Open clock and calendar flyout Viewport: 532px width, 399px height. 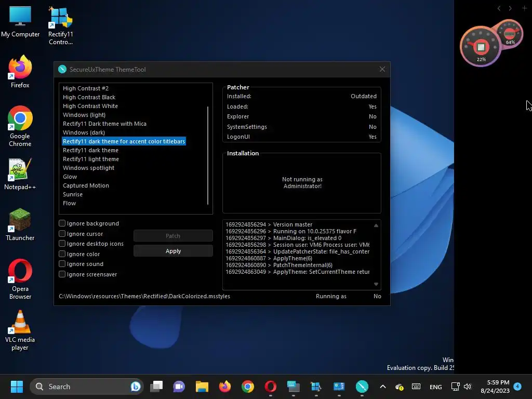click(495, 387)
